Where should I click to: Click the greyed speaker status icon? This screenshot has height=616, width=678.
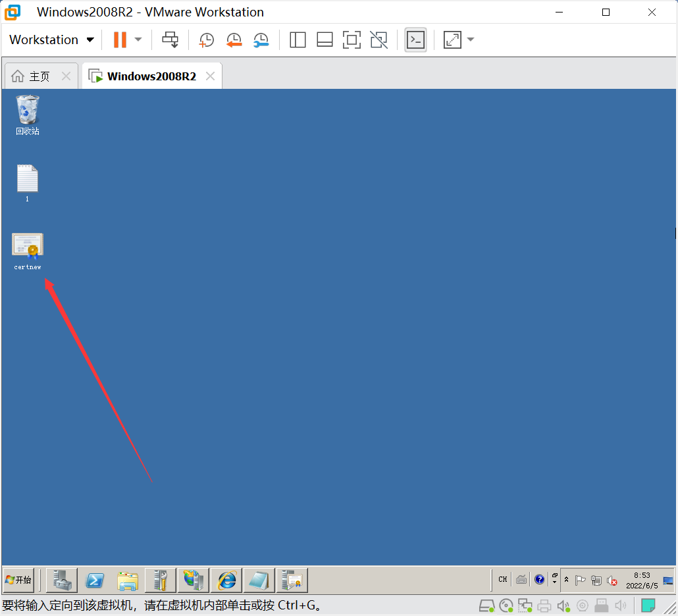point(621,605)
